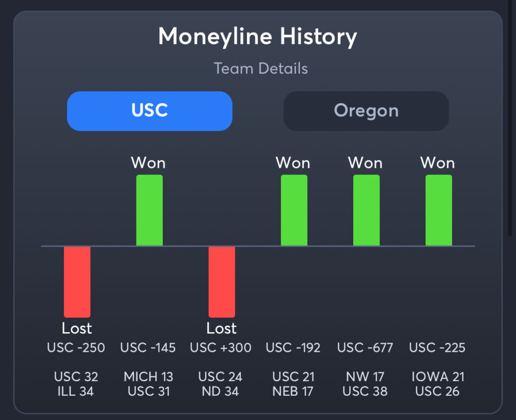Select the USC 24 ND 34 score
This screenshot has height=420, width=516.
pos(221,383)
